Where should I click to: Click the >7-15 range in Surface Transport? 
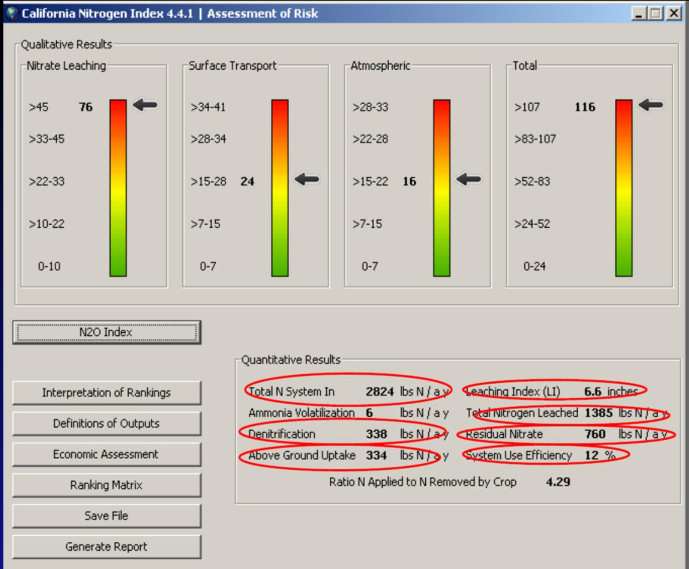coord(206,224)
